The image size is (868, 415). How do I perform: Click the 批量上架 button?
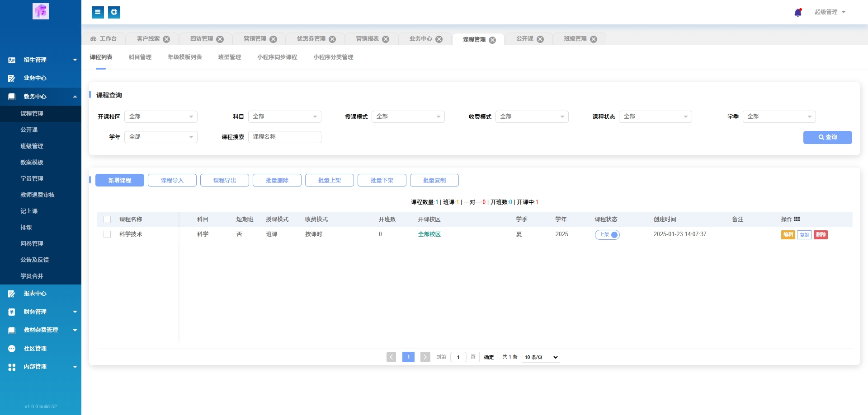tap(330, 180)
